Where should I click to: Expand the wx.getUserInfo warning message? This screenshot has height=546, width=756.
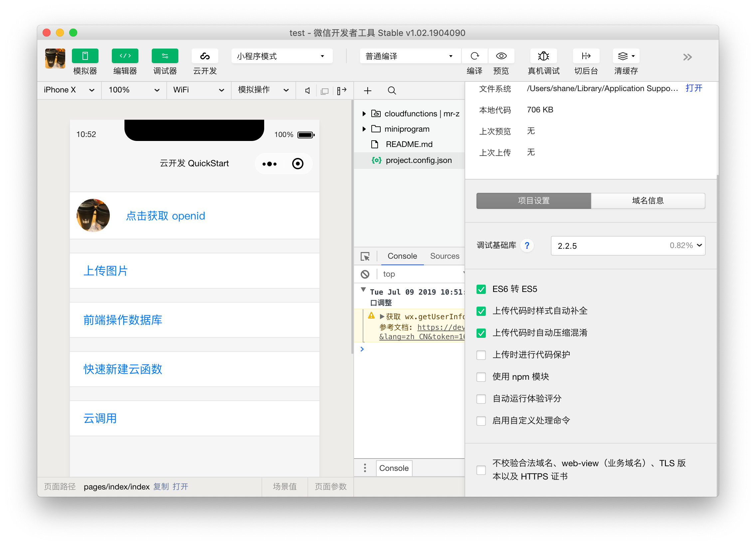(382, 317)
